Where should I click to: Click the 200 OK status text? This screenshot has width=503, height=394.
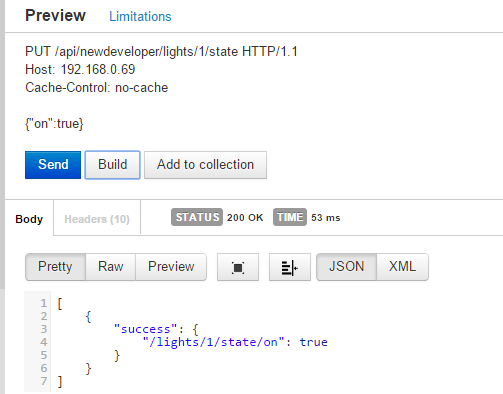coord(245,218)
